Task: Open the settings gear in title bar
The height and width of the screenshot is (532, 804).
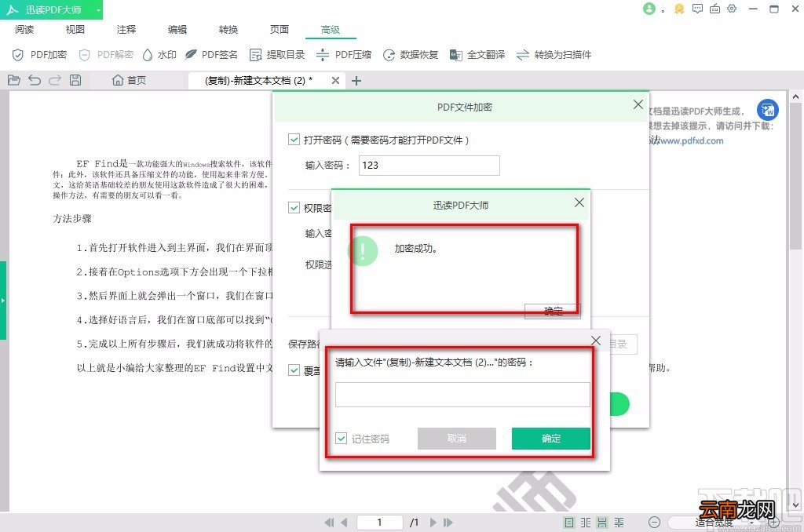Action: 732,9
